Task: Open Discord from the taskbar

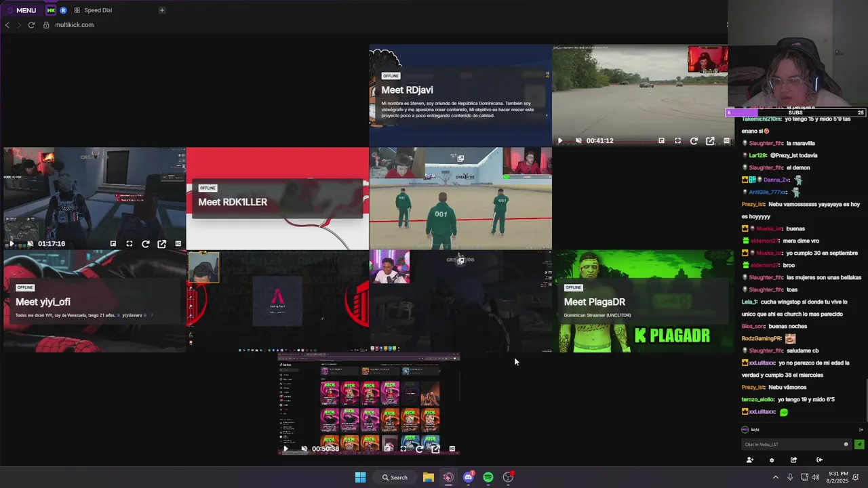Action: coord(468,477)
